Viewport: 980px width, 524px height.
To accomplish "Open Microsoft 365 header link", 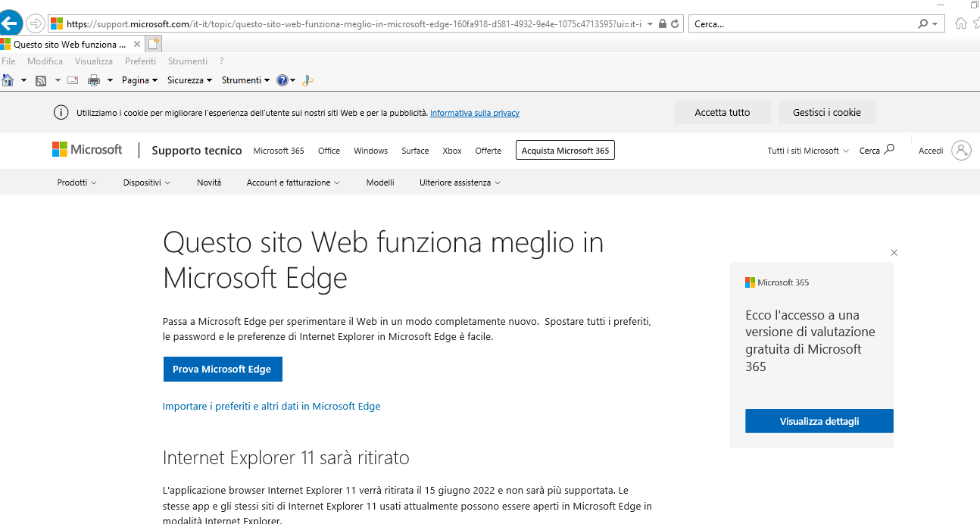I will (279, 151).
